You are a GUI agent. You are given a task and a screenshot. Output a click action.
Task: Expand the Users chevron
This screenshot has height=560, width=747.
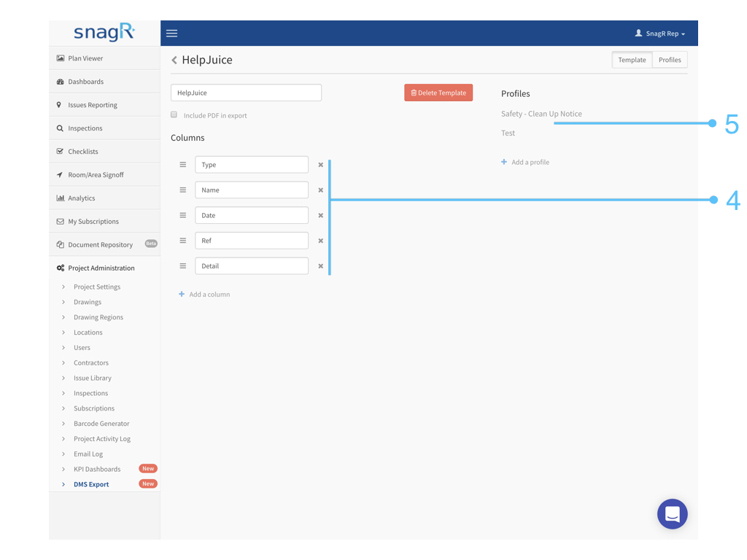tap(63, 348)
